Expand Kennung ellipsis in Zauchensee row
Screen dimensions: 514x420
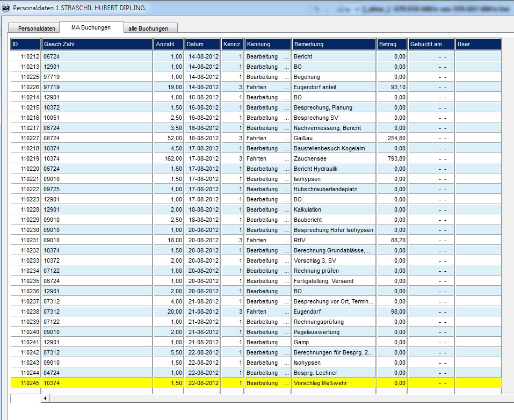286,158
